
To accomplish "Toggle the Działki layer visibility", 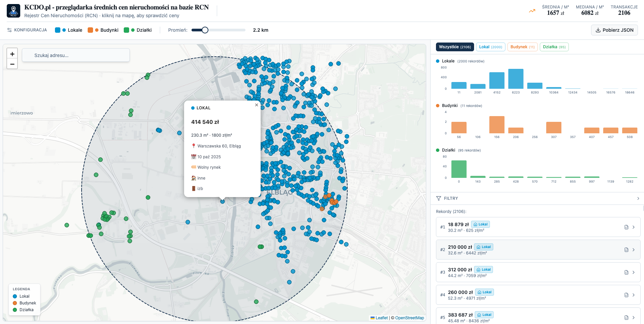I will coord(126,30).
